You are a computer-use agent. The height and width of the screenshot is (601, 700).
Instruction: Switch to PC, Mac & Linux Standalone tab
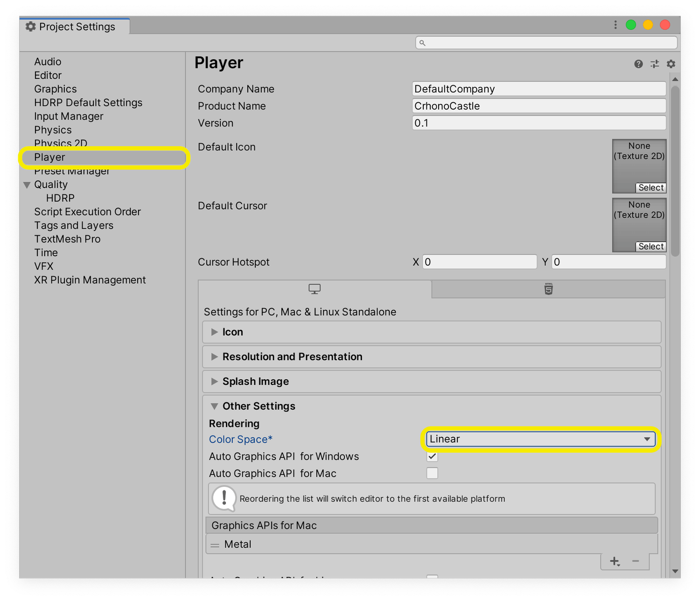[x=315, y=289]
